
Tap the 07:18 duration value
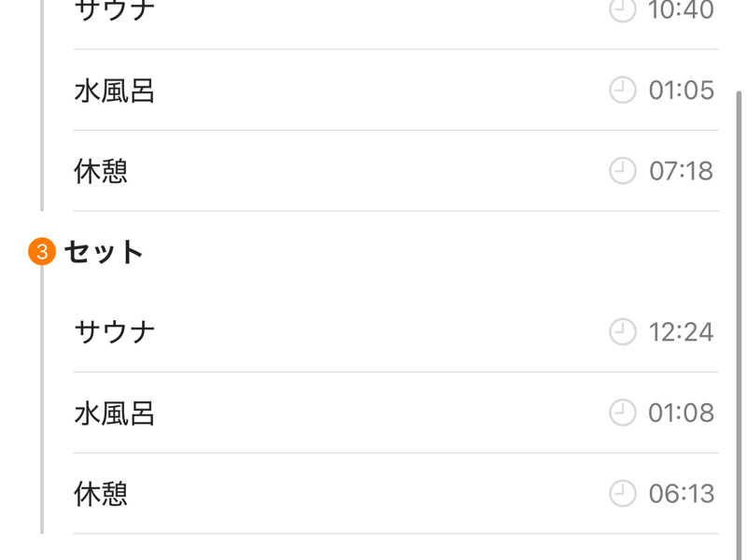[x=681, y=171]
